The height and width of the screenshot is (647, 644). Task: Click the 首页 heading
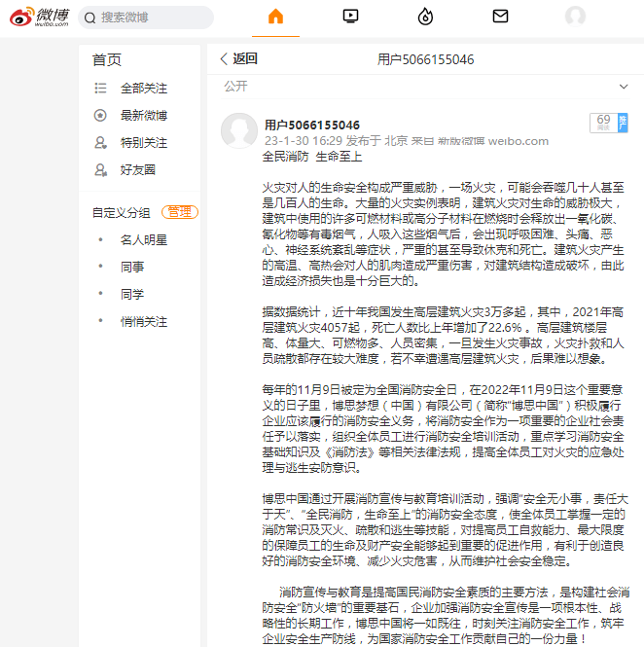(x=106, y=60)
